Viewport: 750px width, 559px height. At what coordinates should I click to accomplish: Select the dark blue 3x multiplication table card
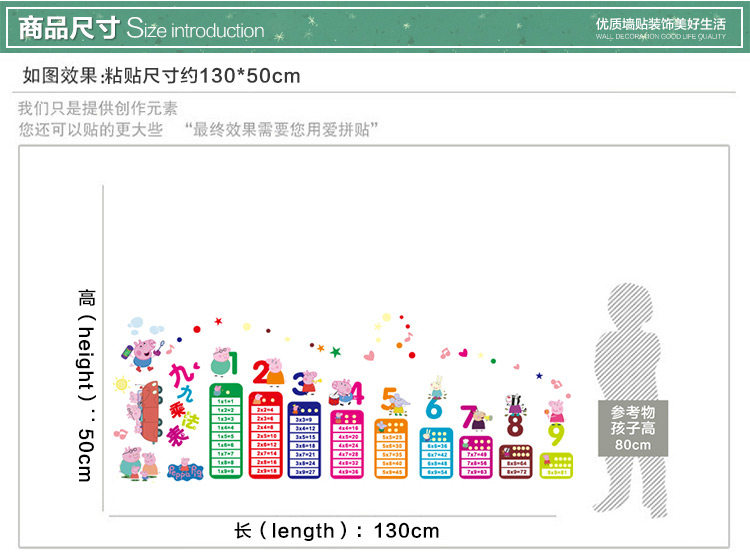[x=304, y=439]
